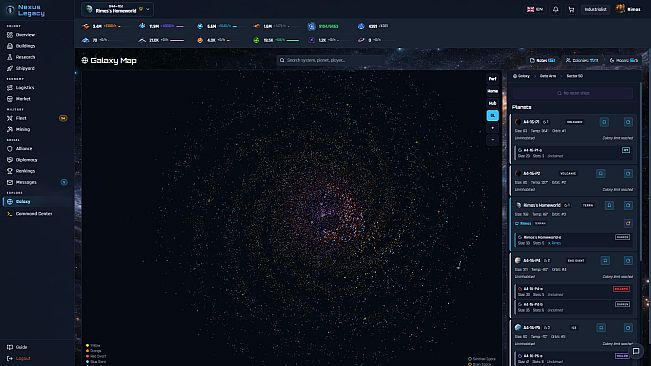The image size is (651, 366).
Task: Open the language selector with UK flag
Action: click(535, 9)
